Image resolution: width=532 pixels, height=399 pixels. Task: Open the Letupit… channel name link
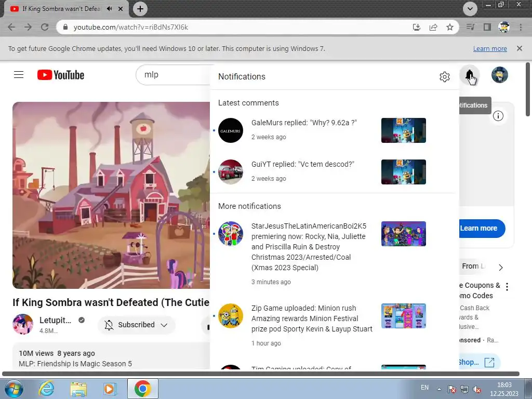pyautogui.click(x=55, y=320)
